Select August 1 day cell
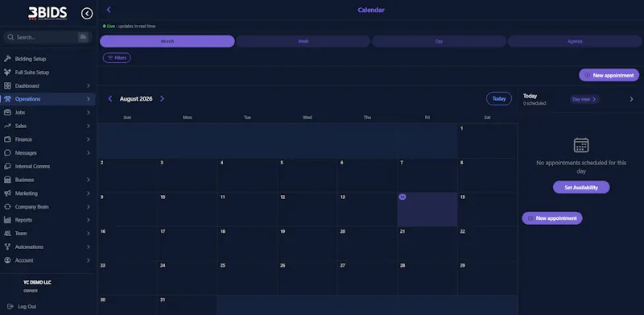The image size is (644, 315). tap(488, 141)
